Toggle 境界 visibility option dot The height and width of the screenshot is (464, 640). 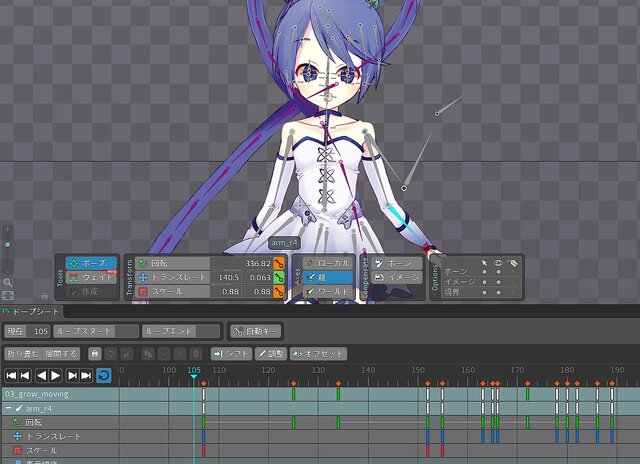coord(498,293)
